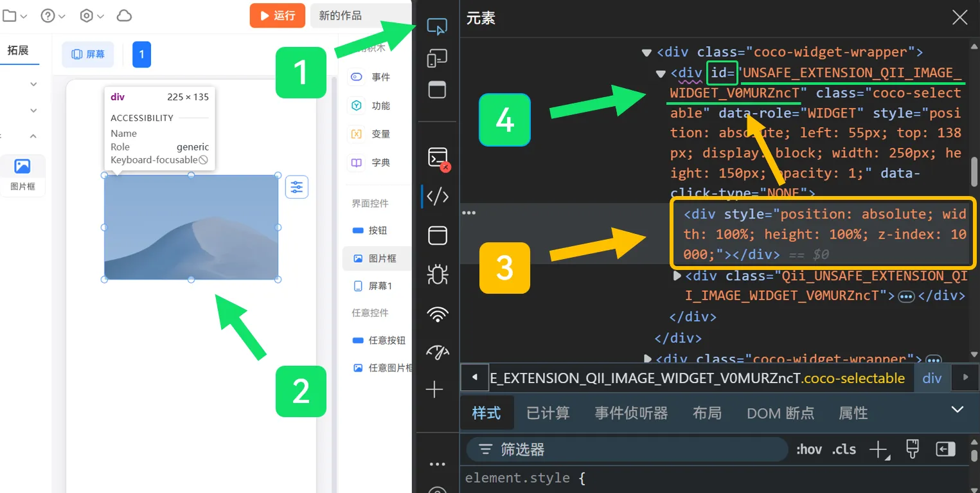Close the DevTools panel

point(959,17)
